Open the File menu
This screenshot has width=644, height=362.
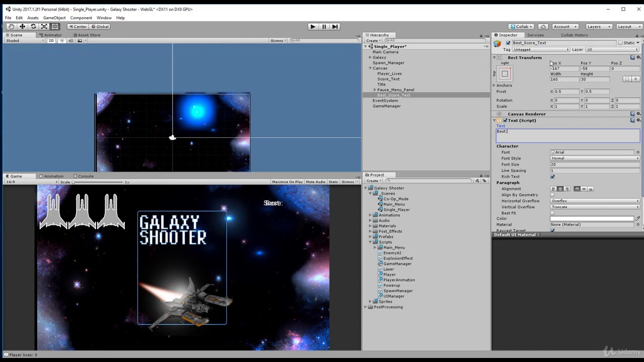click(8, 18)
